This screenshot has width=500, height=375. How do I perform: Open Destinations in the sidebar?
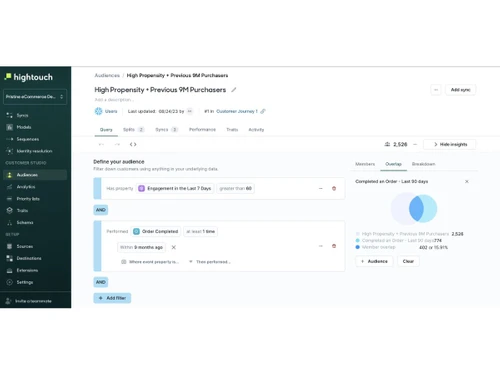coord(29,258)
